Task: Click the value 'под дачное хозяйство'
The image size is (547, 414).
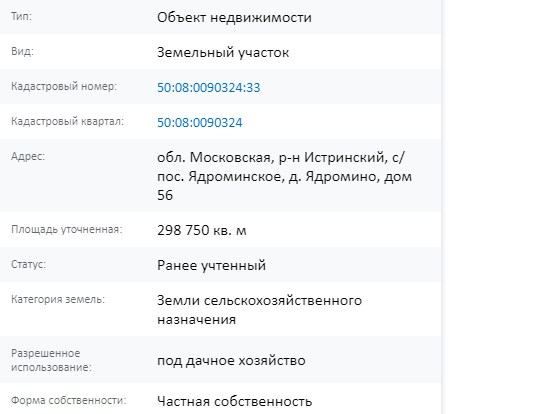Action: click(x=231, y=361)
